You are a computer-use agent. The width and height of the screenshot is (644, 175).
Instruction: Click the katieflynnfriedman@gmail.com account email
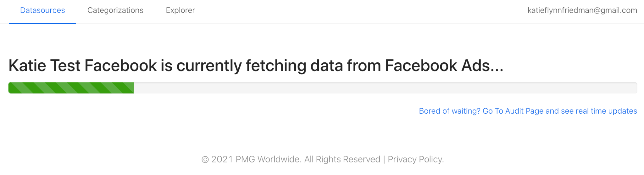click(582, 10)
